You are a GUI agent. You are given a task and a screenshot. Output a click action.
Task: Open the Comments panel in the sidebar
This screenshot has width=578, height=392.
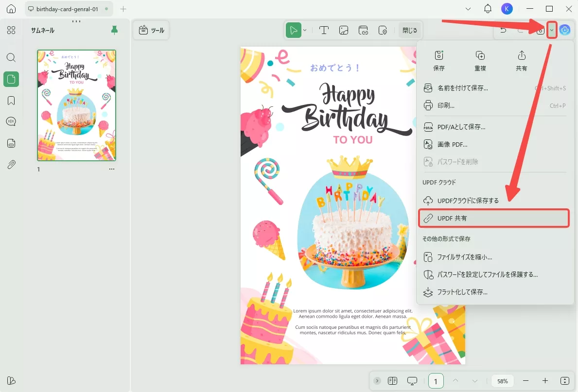pos(11,121)
